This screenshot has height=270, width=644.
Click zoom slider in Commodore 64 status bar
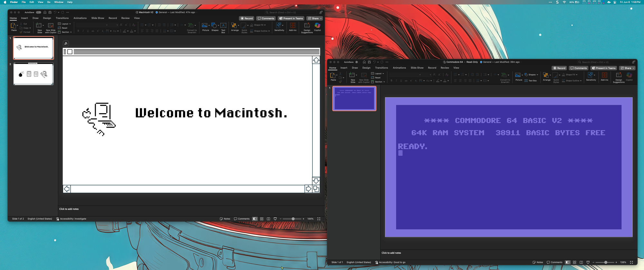605,262
